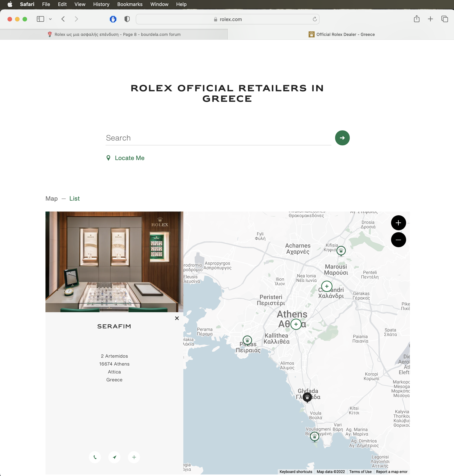Open the Edit menu
454x476 pixels.
[x=62, y=4]
